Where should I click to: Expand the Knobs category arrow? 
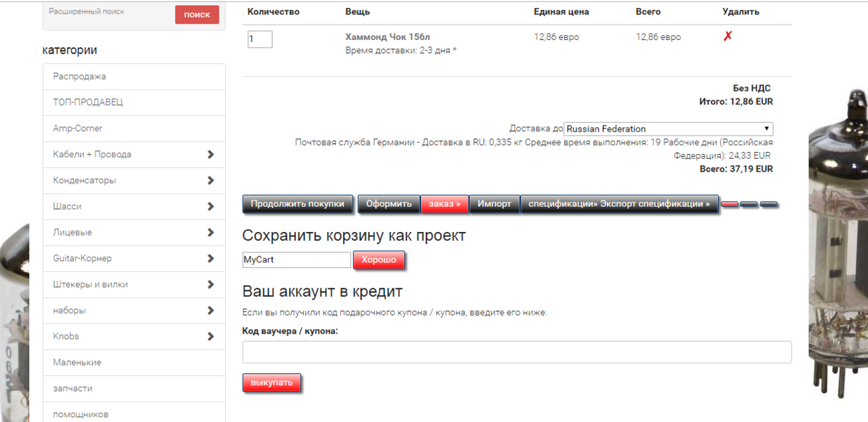(211, 337)
